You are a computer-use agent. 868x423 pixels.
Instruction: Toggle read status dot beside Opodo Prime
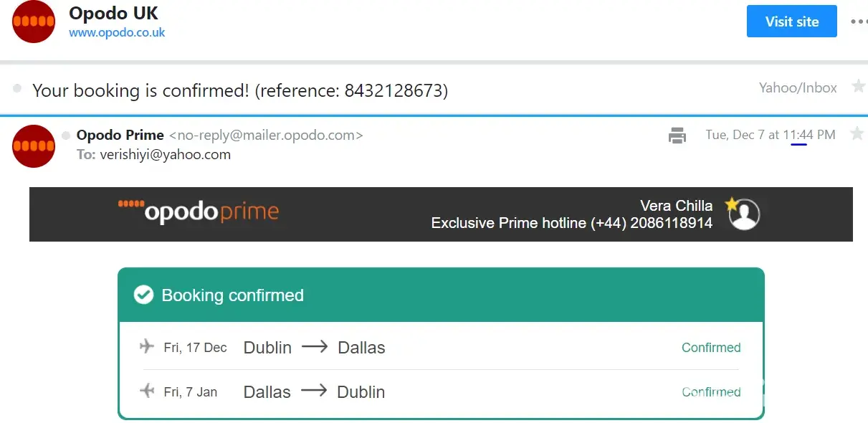tap(66, 135)
